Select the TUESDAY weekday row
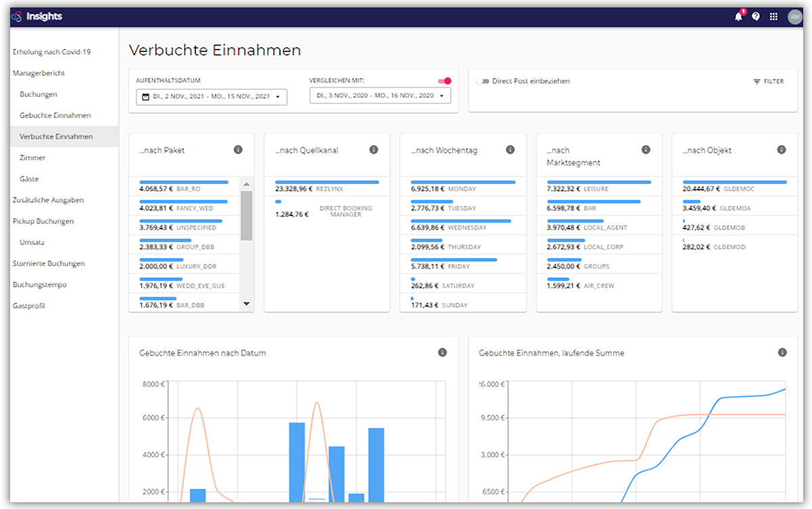 463,206
